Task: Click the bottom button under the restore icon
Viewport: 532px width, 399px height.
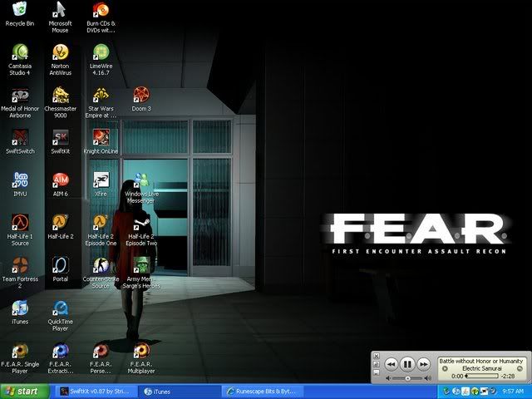Action: point(376,372)
